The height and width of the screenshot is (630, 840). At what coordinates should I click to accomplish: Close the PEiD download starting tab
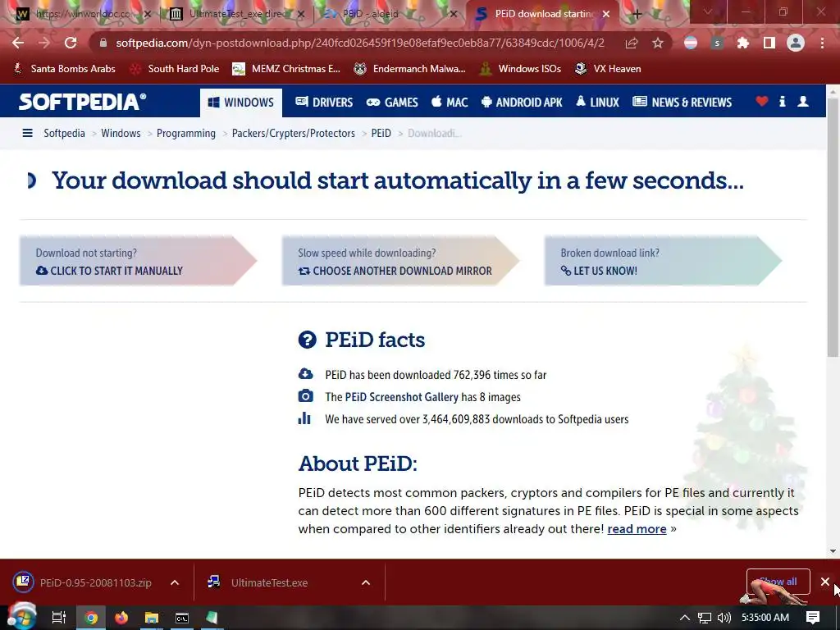coord(606,14)
